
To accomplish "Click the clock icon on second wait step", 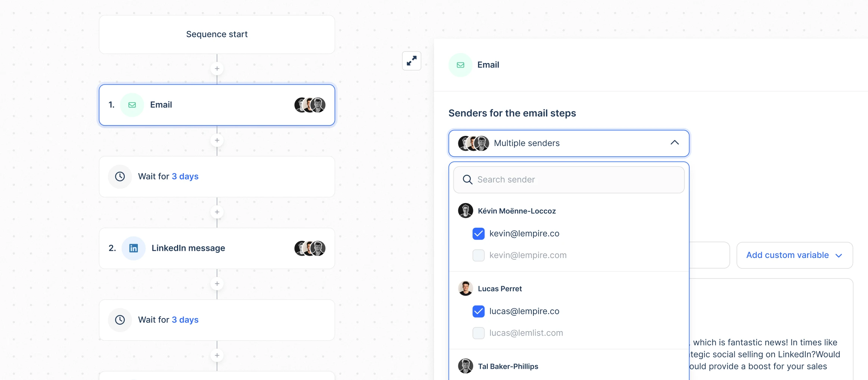I will (120, 320).
